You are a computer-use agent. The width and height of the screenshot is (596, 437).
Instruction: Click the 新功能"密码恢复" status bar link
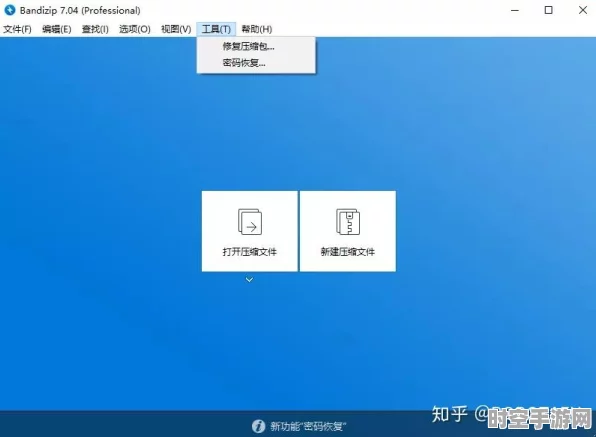click(308, 426)
